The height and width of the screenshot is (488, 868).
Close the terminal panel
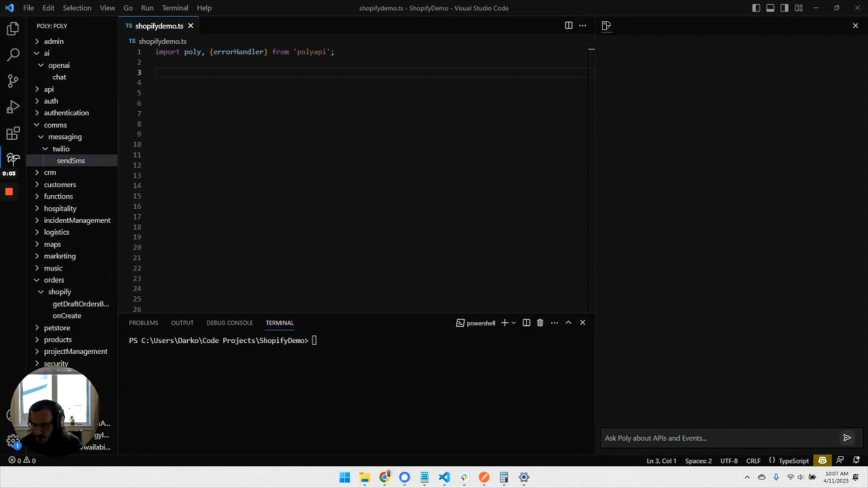point(583,322)
